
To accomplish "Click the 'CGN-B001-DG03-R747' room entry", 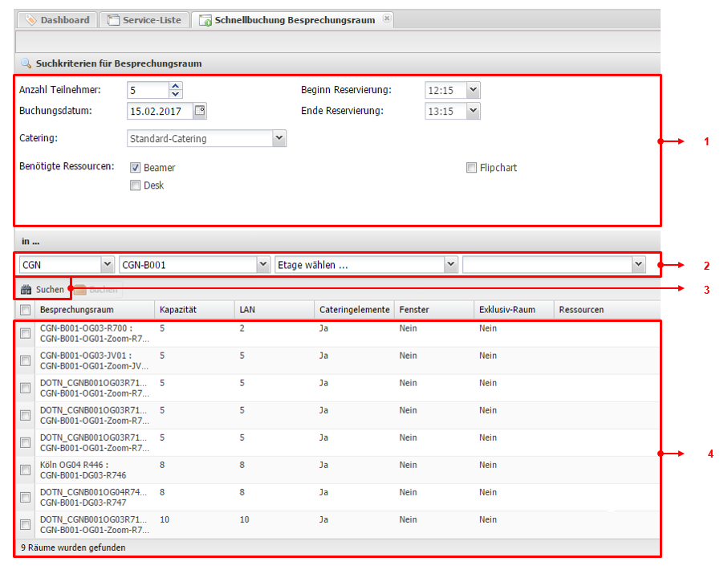I will (83, 503).
